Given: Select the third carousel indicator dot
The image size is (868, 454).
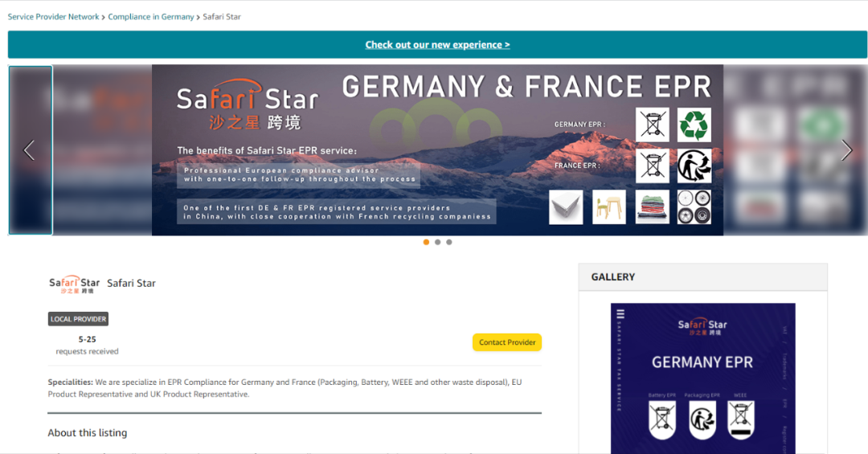Looking at the screenshot, I should tap(448, 242).
